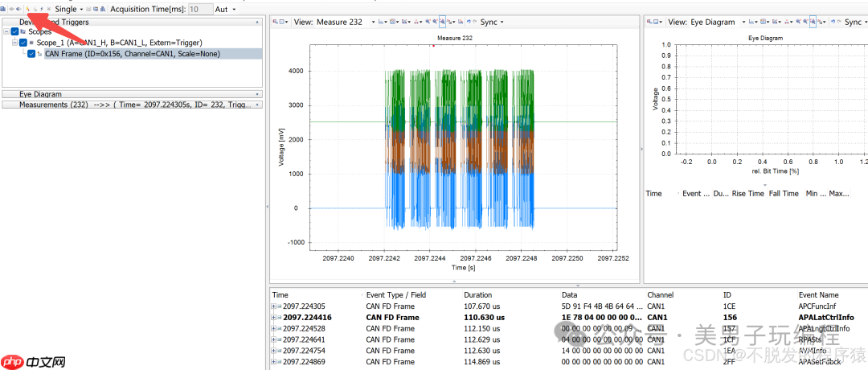Screen dimensions: 868x370
Task: Open the Measure 232 view dropdown
Action: 372,23
